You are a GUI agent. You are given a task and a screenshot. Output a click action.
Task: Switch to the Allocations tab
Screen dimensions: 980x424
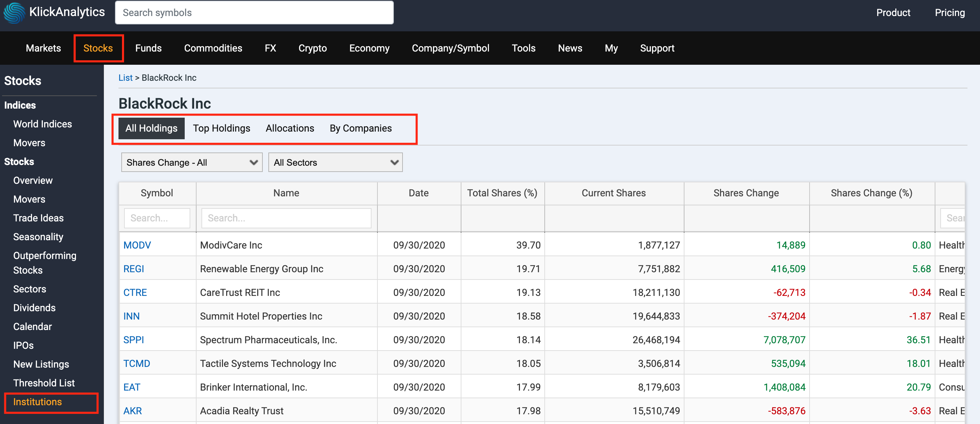(x=290, y=128)
